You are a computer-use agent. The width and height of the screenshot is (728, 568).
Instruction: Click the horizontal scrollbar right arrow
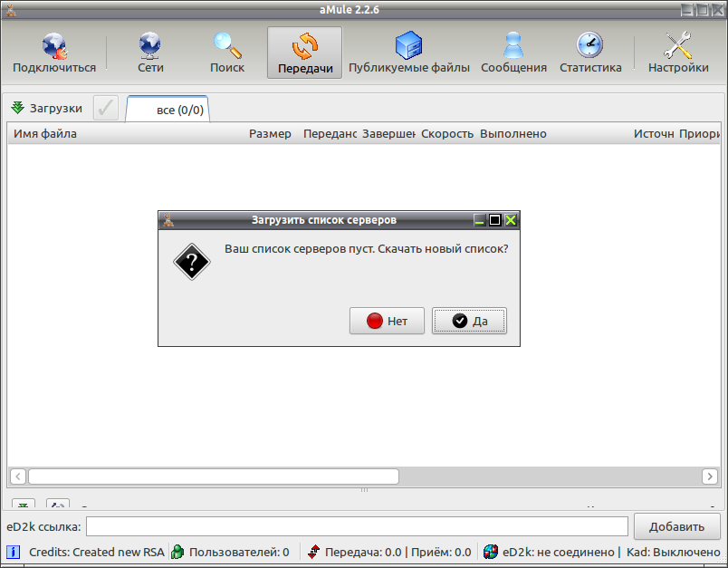click(x=709, y=476)
